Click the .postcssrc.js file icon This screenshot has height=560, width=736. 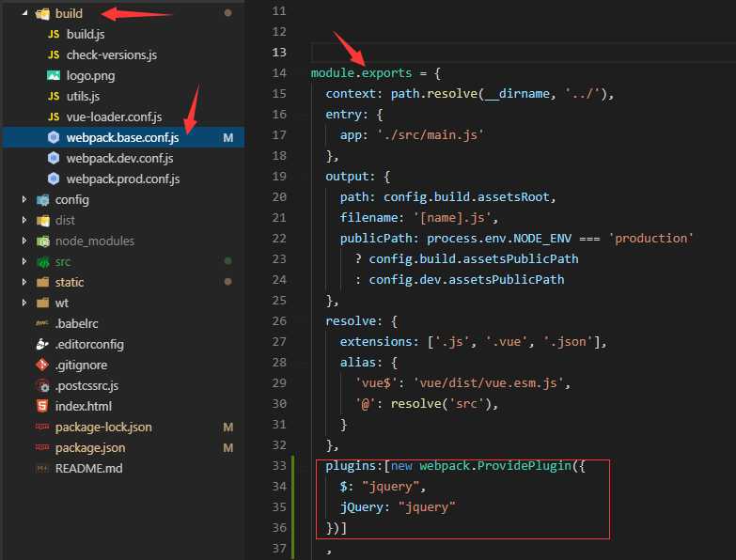(42, 385)
